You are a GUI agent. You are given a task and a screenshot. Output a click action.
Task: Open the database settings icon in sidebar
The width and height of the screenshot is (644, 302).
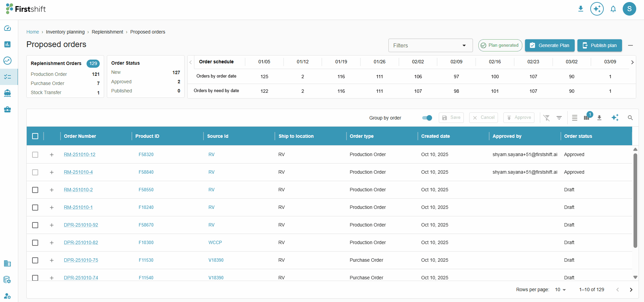pos(7,280)
